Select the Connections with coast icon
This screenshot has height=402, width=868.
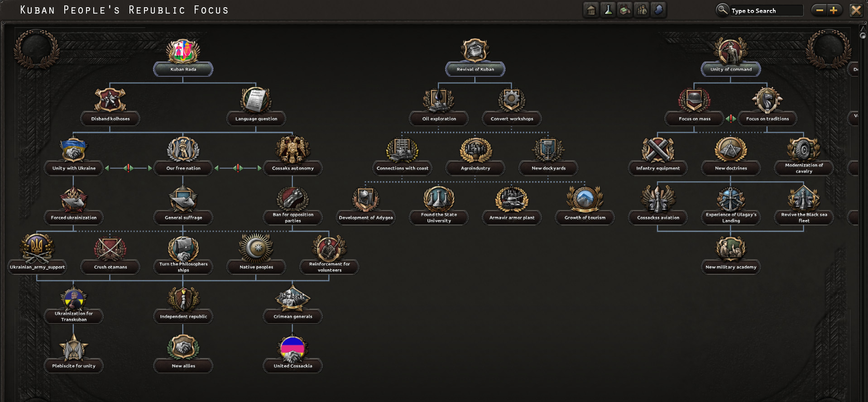402,149
